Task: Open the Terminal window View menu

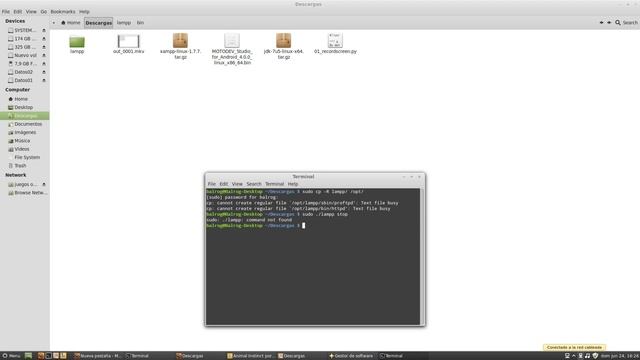Action: click(x=237, y=184)
